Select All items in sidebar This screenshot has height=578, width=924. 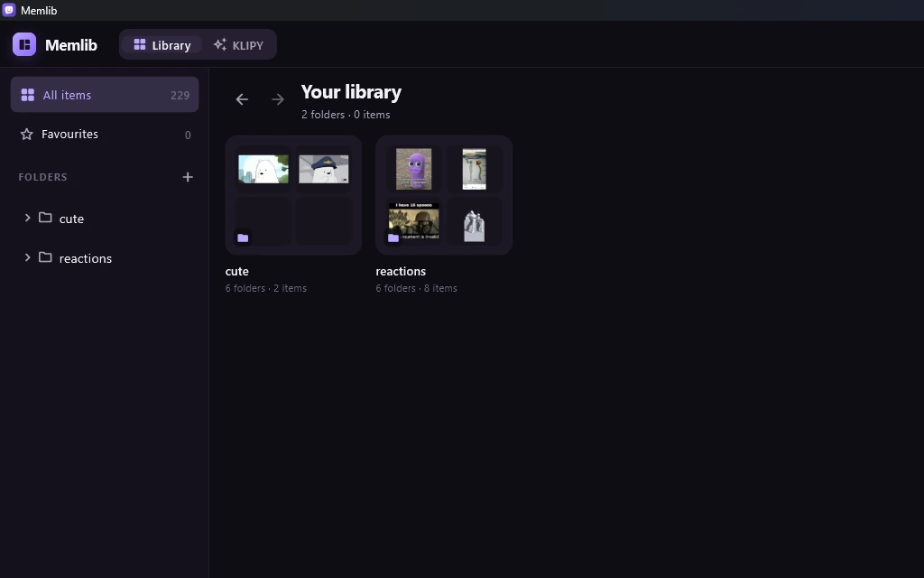105,94
